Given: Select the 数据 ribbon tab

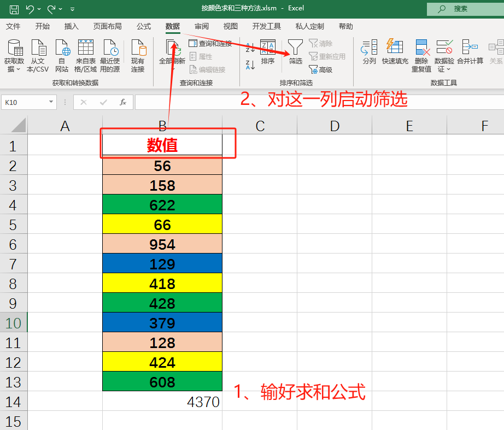Looking at the screenshot, I should tap(173, 26).
